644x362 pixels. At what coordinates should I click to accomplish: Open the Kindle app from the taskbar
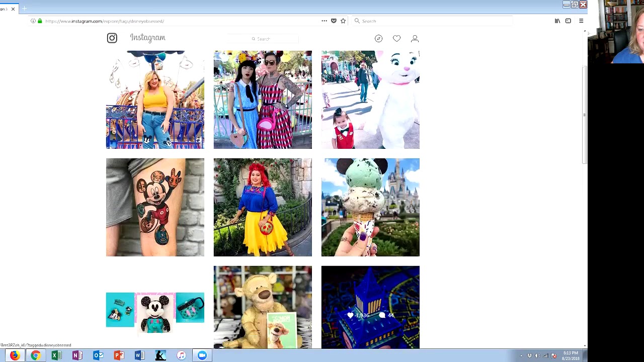160,355
